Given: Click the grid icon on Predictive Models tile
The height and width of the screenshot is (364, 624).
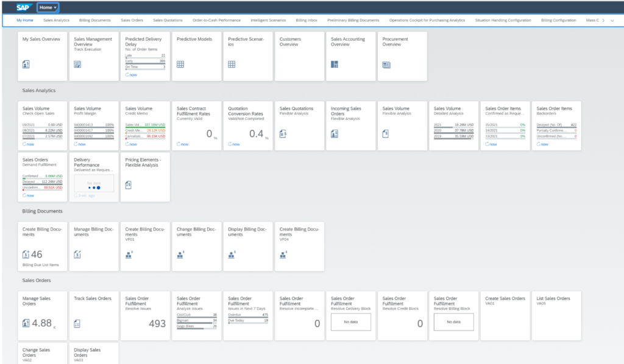Looking at the screenshot, I should pyautogui.click(x=180, y=63).
